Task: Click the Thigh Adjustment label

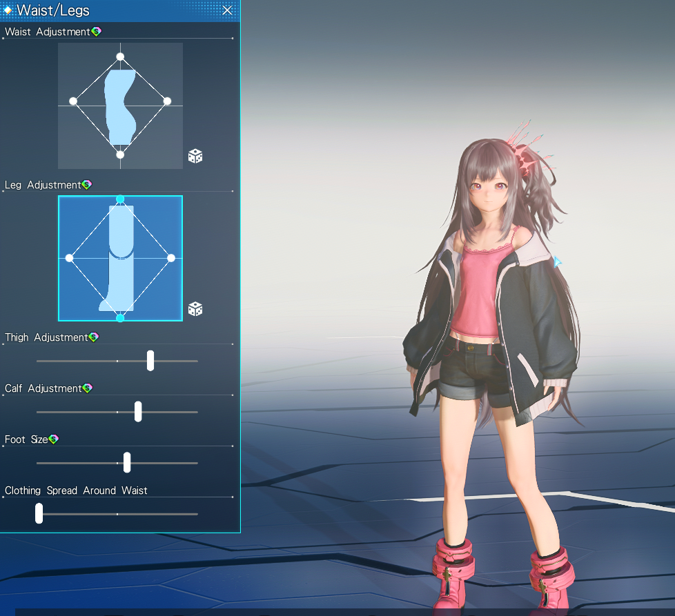Action: pos(46,337)
